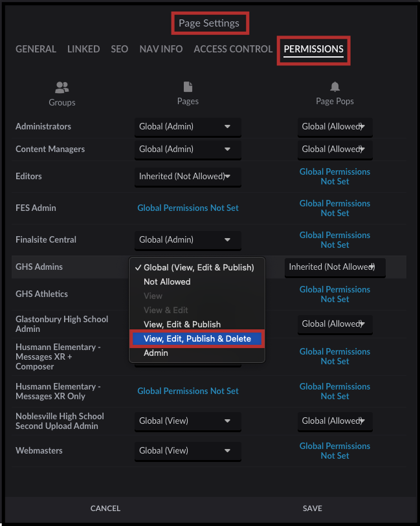Open the NAV INFO tab
Viewport: 420px width, 526px height.
[161, 49]
